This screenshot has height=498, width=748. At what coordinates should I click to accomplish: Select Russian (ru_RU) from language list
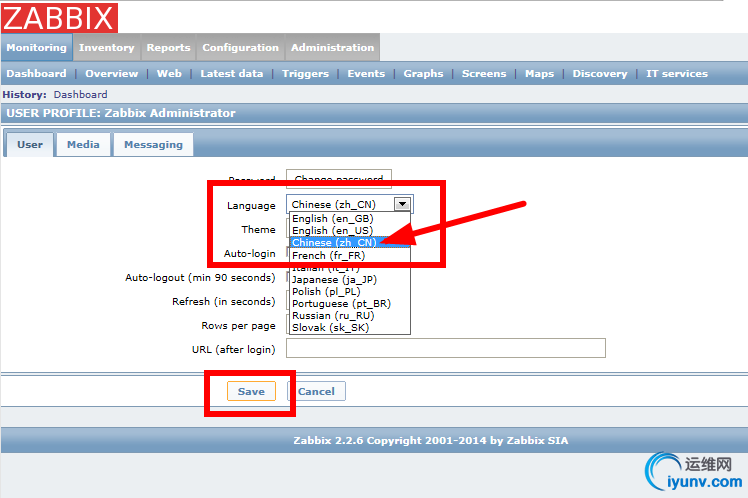coord(350,315)
